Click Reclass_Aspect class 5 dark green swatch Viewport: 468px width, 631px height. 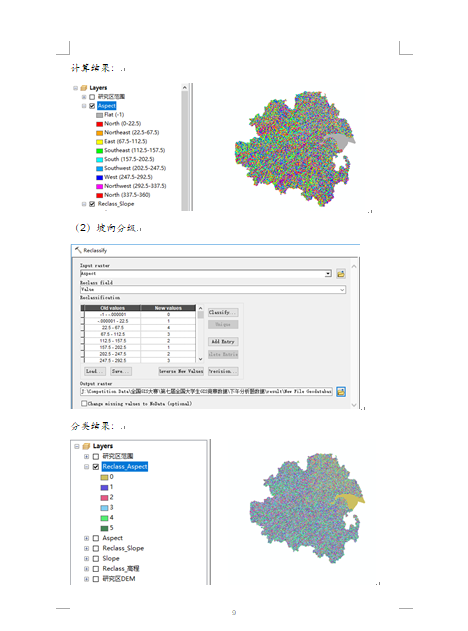104,528
